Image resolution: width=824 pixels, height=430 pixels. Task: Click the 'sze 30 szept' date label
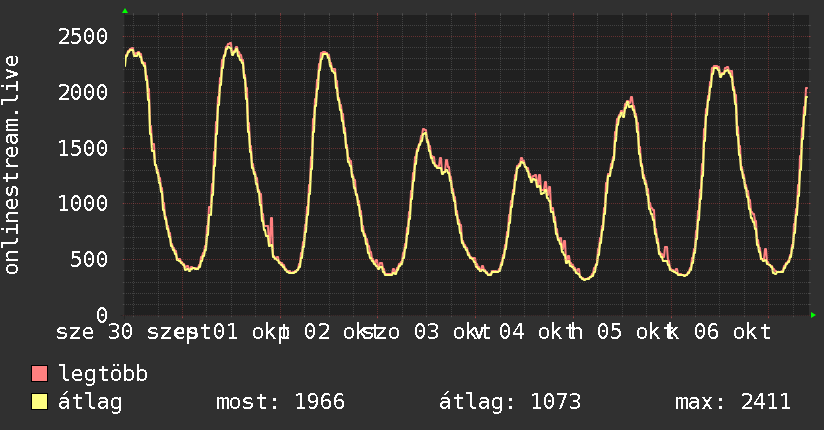[x=134, y=332]
